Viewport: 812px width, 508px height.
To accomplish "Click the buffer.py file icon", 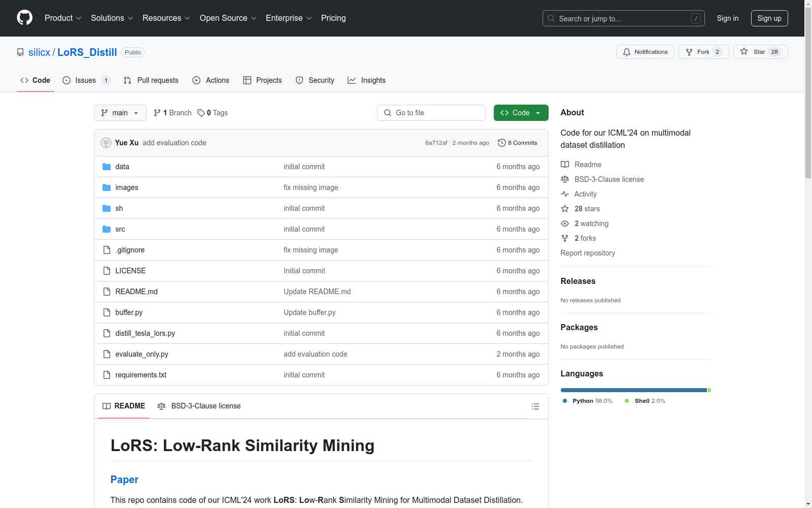I will [x=107, y=312].
